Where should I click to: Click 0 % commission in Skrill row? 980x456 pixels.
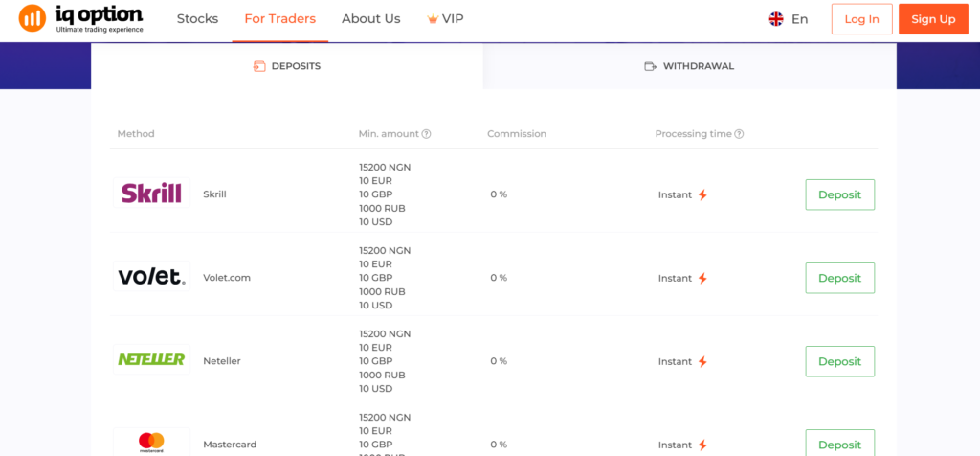pyautogui.click(x=499, y=194)
